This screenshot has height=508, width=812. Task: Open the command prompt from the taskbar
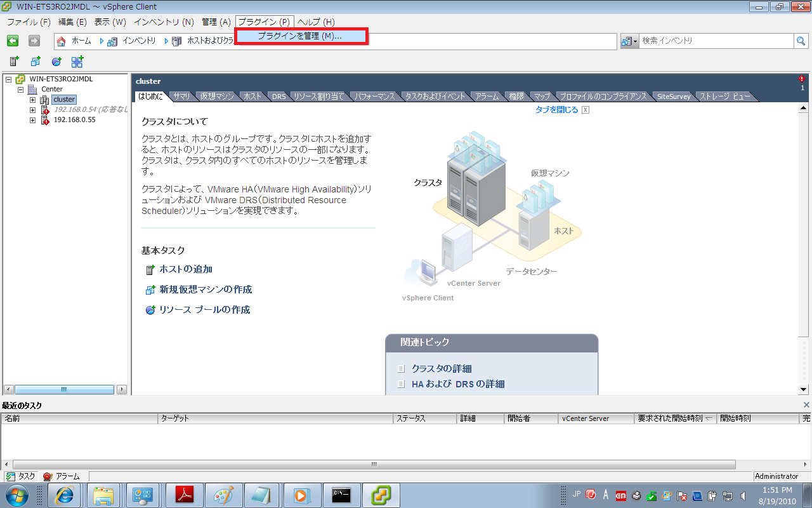(x=341, y=495)
